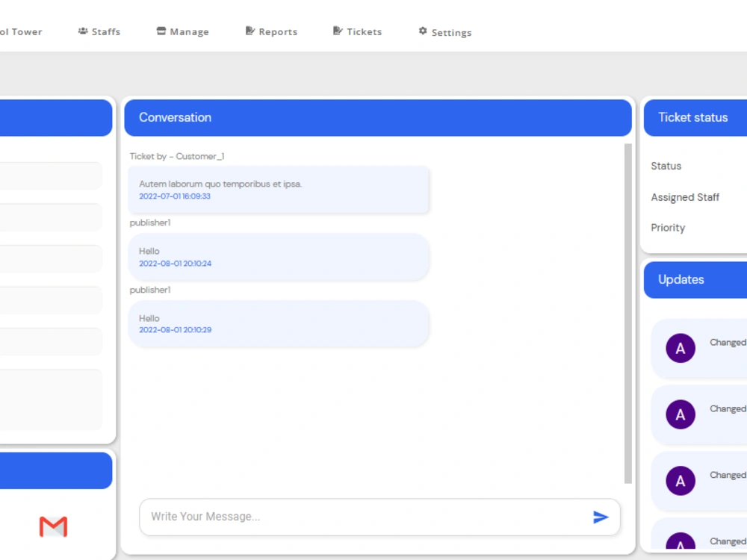Open the Tickets menu item
747x560 pixels.
click(357, 31)
